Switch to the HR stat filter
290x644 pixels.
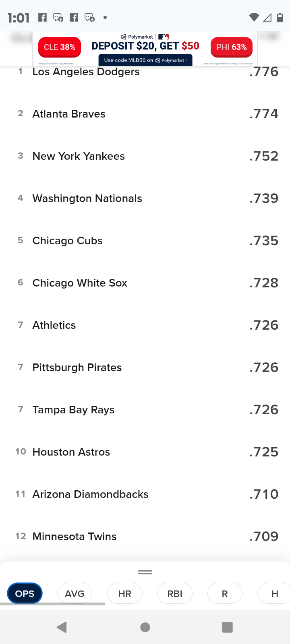coord(125,594)
